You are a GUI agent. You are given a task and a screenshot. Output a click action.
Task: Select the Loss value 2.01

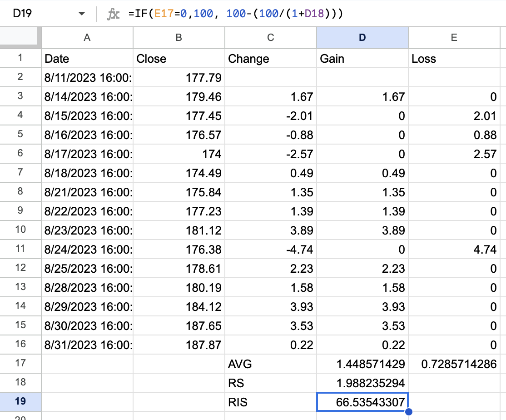point(454,115)
